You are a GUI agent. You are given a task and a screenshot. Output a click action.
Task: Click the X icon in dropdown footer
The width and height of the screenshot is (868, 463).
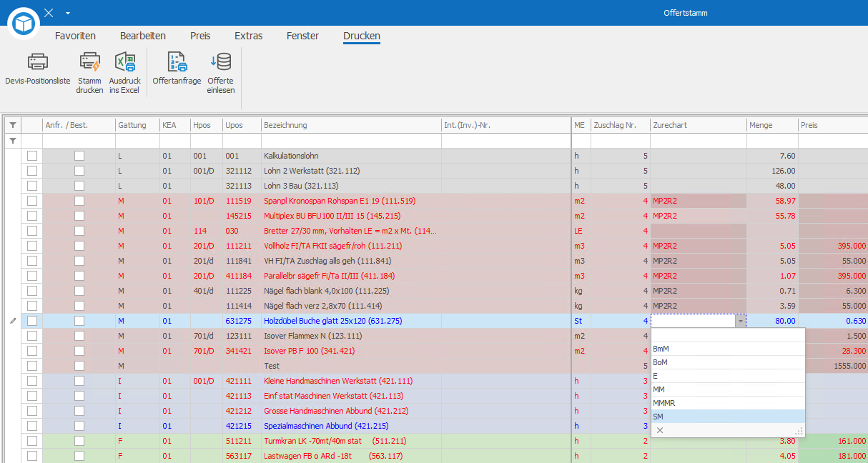[x=660, y=430]
